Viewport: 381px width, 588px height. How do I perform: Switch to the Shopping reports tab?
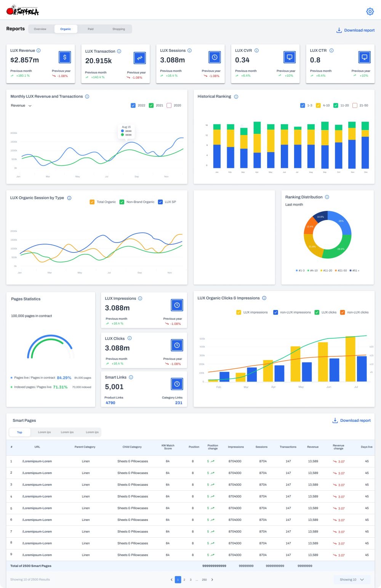[118, 29]
